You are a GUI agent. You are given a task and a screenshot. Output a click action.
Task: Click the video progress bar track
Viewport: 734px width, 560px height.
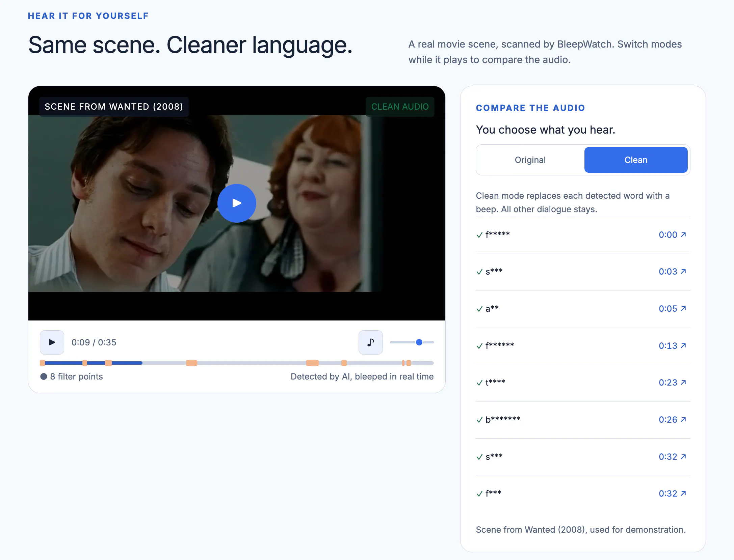pos(237,363)
